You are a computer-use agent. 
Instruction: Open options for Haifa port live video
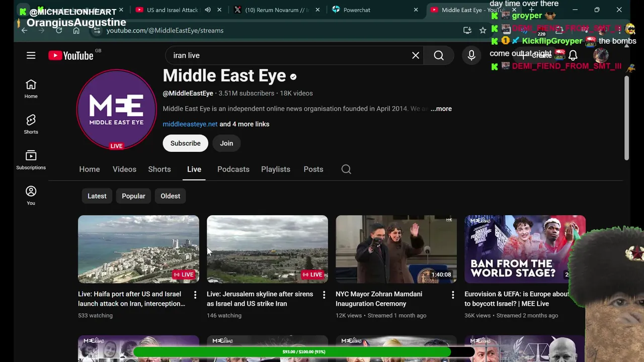click(x=195, y=295)
